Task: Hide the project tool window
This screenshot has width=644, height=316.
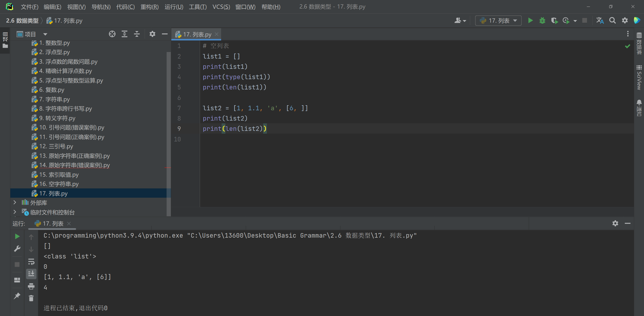Action: 165,34
